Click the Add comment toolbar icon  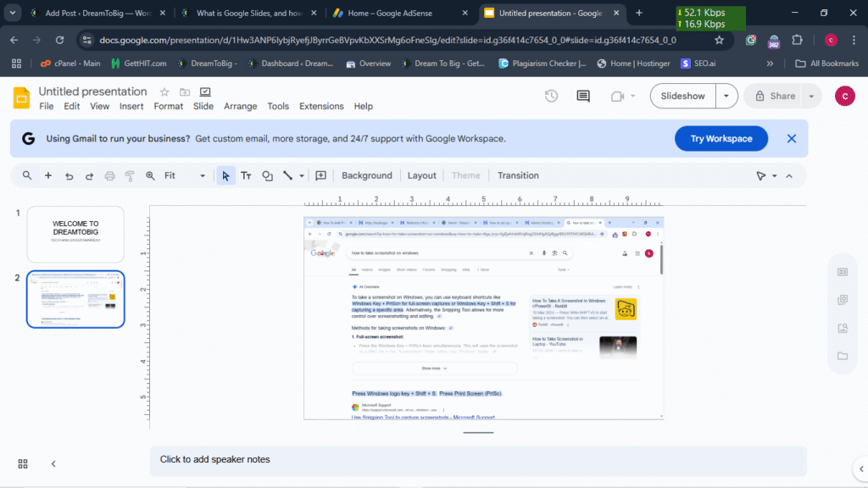[321, 175]
